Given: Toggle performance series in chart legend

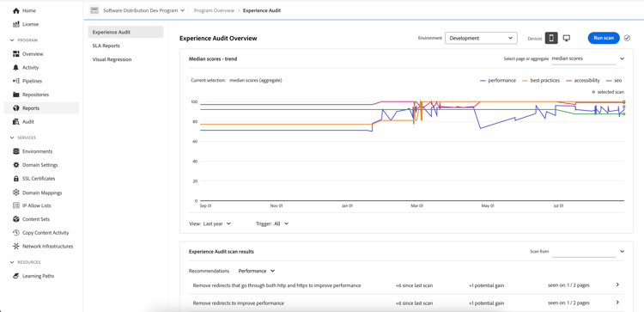Looking at the screenshot, I should [498, 81].
